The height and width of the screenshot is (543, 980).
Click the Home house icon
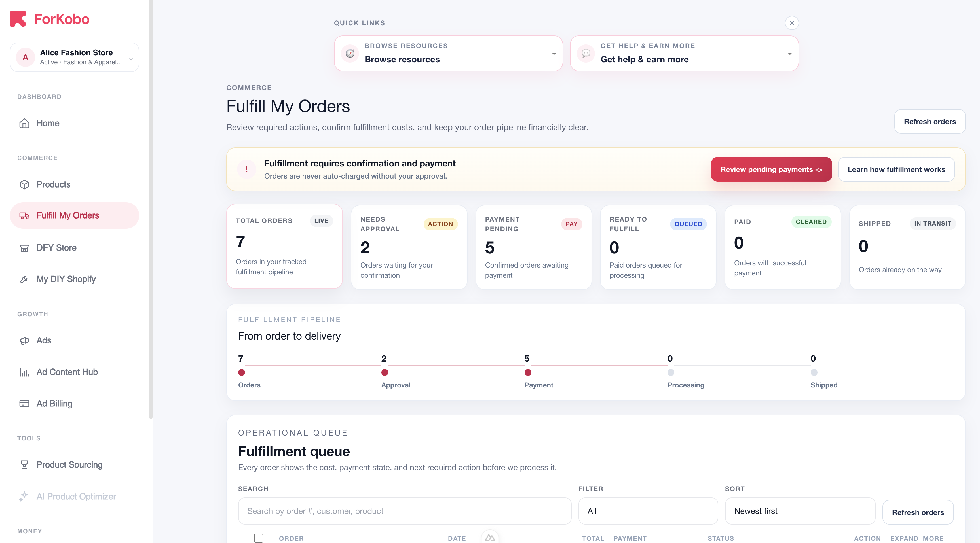pyautogui.click(x=24, y=123)
